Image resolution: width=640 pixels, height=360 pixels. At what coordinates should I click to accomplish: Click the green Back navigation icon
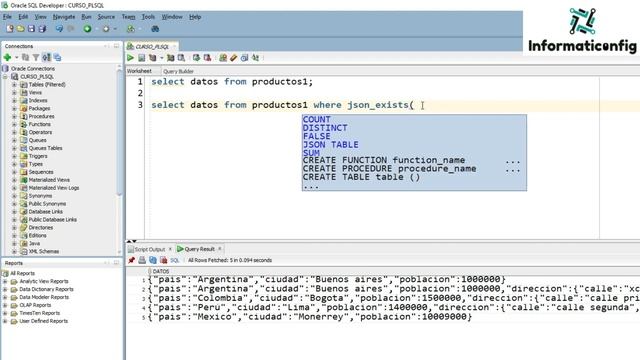click(87, 29)
